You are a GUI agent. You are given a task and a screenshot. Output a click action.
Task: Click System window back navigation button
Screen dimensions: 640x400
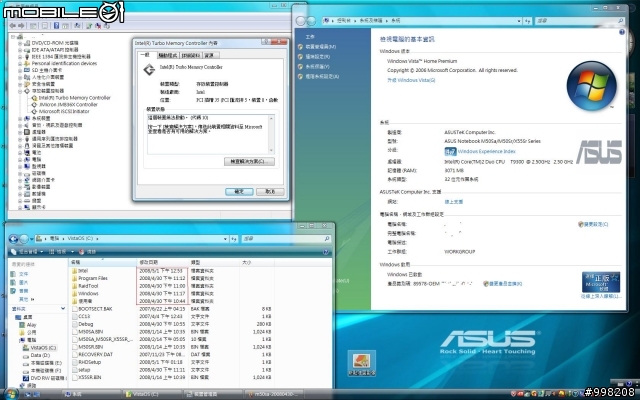300,20
